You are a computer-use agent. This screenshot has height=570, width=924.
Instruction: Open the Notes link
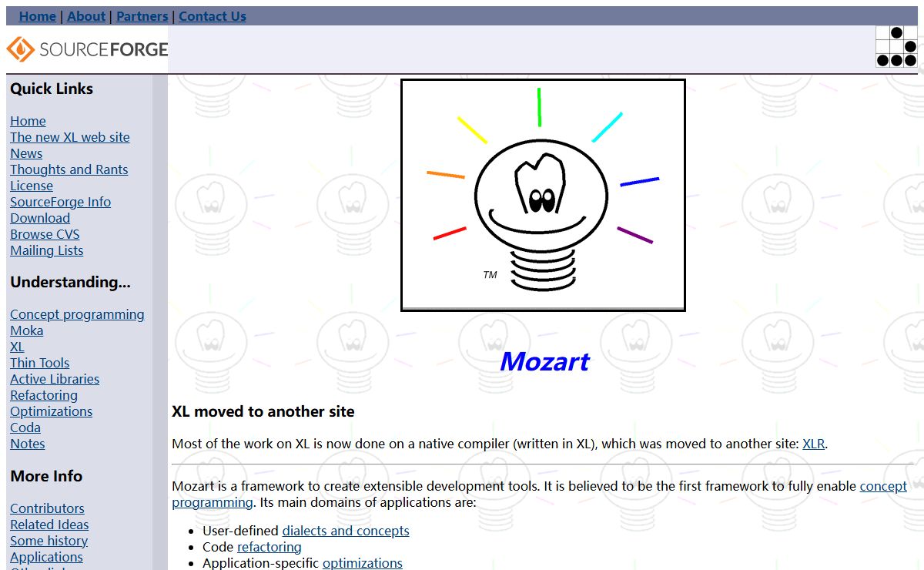click(28, 444)
